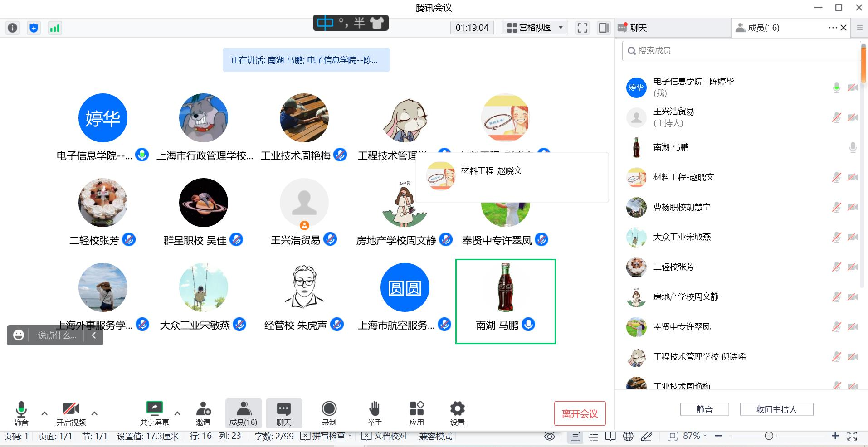The image size is (868, 447).
Task: Click the share screen icon
Action: 154,409
